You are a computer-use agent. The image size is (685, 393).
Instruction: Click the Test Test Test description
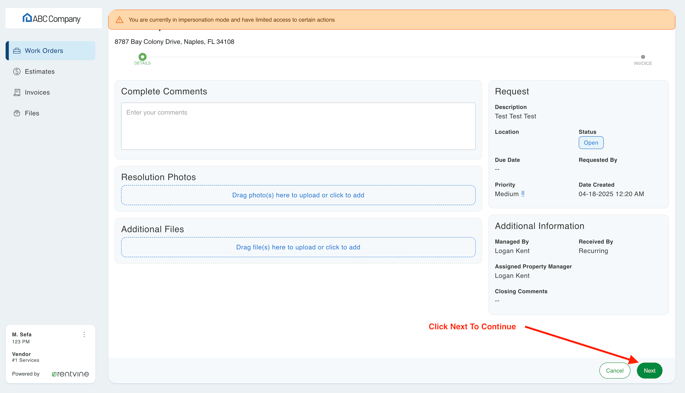pyautogui.click(x=515, y=116)
